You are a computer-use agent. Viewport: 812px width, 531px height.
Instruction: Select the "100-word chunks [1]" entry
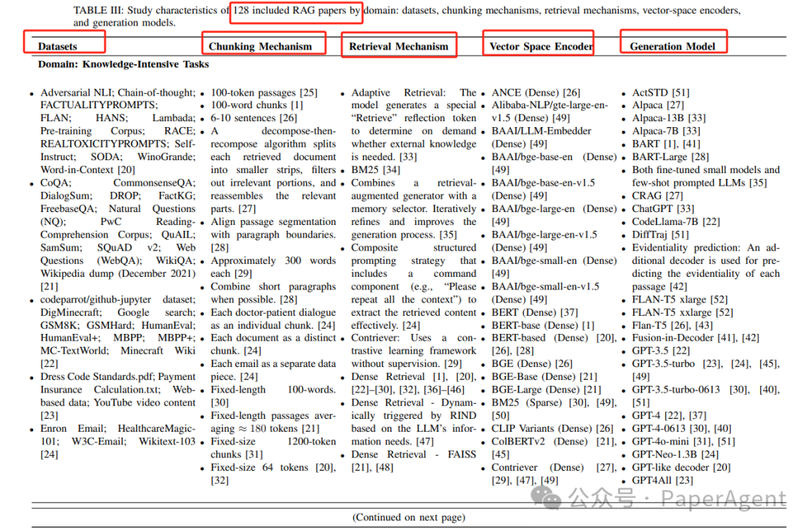[256, 105]
